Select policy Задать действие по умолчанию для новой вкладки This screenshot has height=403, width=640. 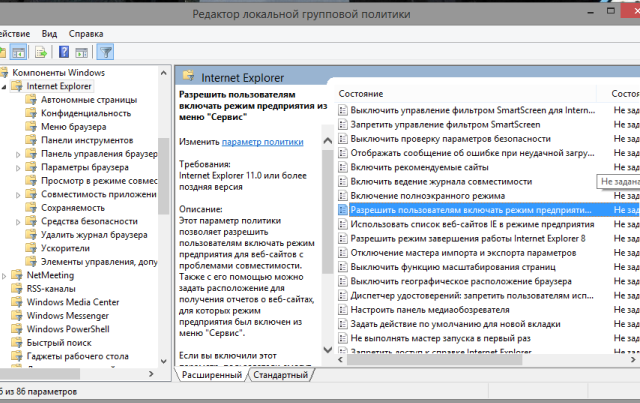point(456,324)
